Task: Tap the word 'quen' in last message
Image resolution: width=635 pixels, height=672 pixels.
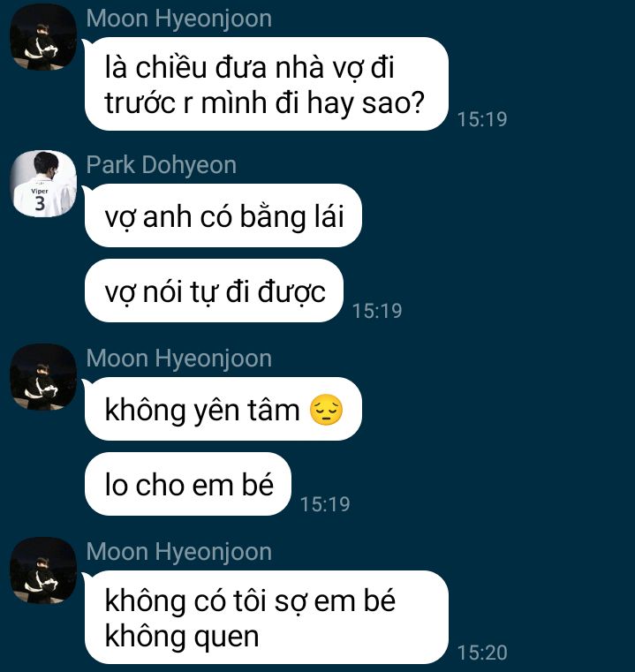Action: (226, 638)
